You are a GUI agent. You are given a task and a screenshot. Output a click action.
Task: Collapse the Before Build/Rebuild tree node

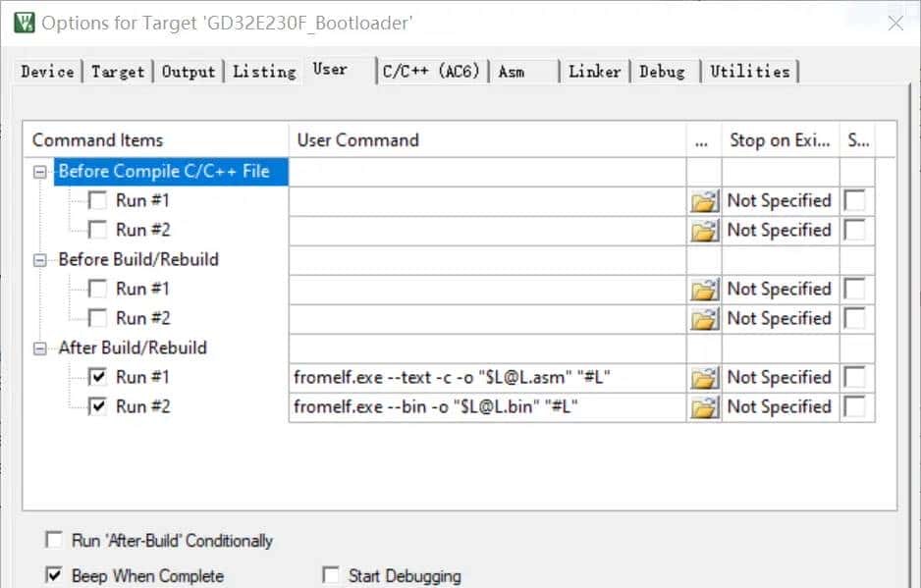(40, 260)
